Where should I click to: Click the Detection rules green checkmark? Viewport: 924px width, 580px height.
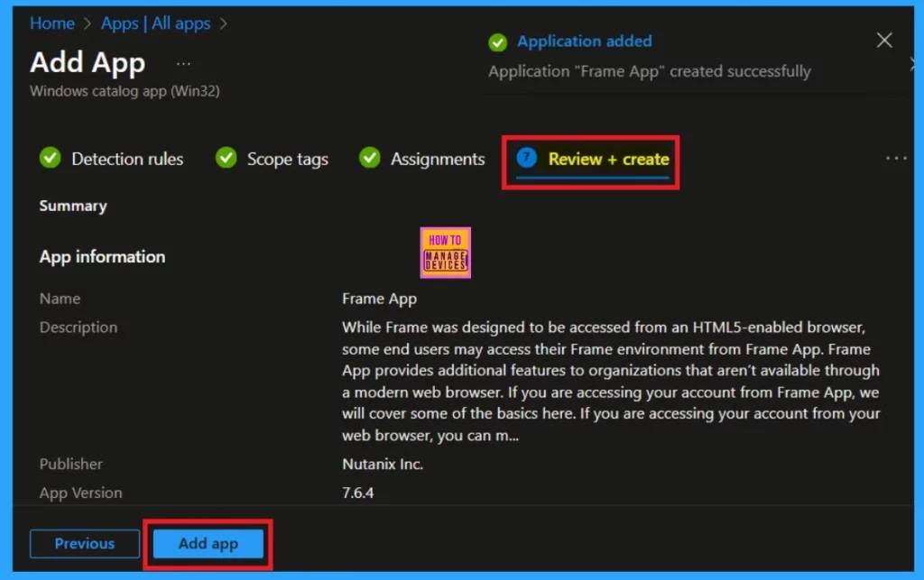pyautogui.click(x=51, y=157)
